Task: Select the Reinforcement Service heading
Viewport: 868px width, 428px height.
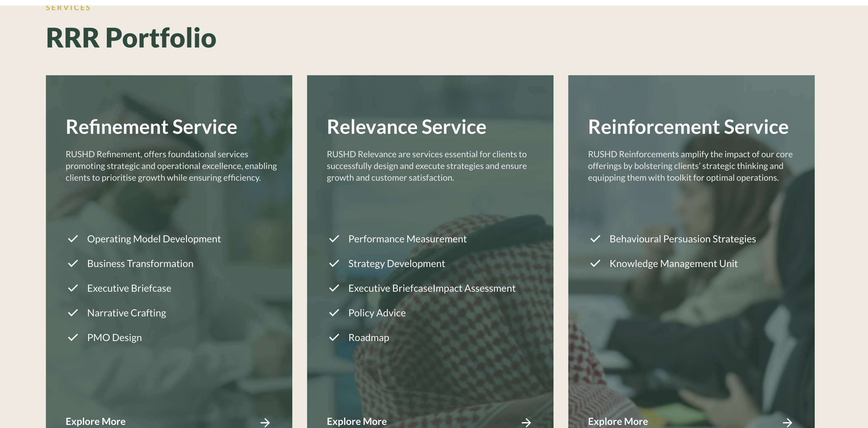Action: click(x=688, y=127)
